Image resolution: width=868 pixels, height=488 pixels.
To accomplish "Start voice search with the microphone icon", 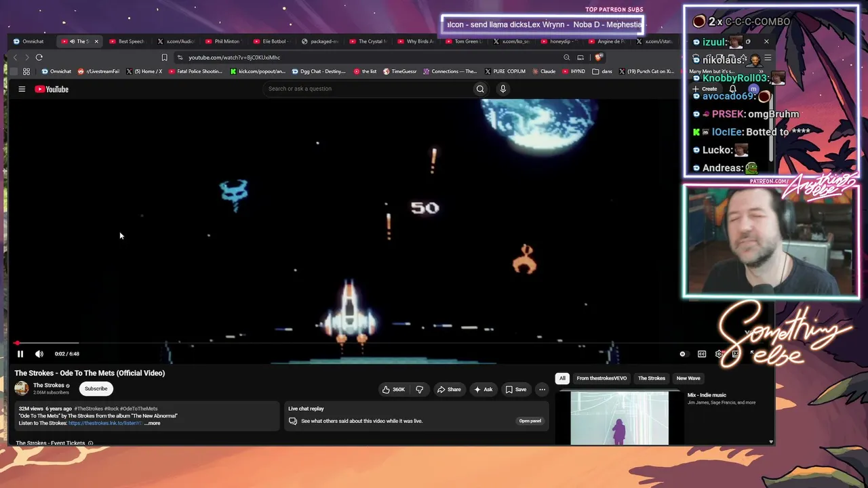I will 502,89.
